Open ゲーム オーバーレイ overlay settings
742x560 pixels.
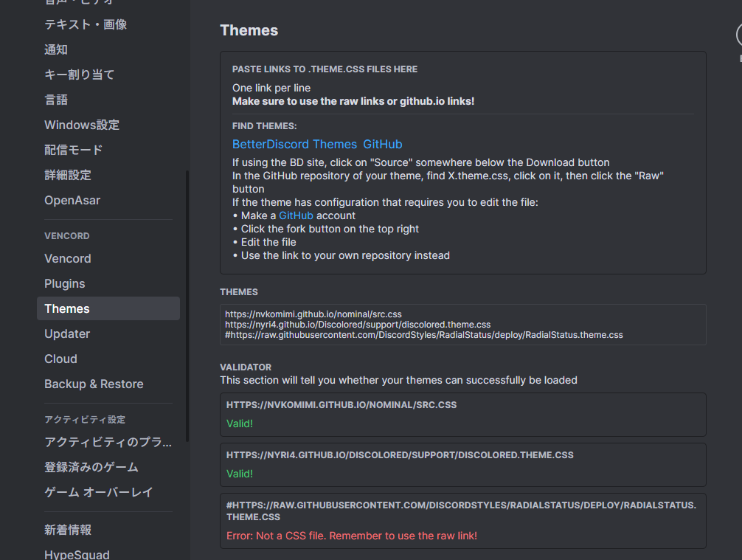(97, 492)
